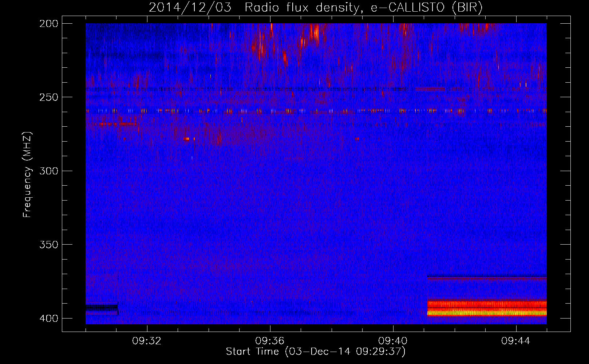Click the 200 frequency tick label

pos(49,24)
